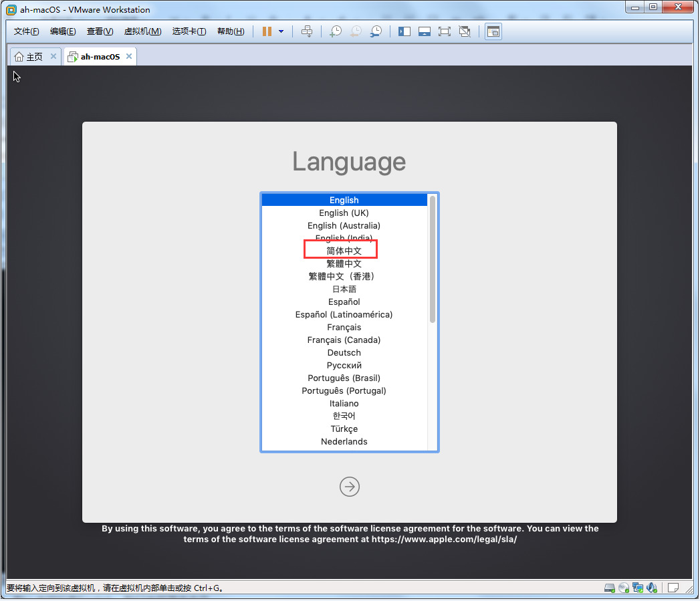Viewport: 700px width, 601px height.
Task: Click the hard disk status icon
Action: pos(609,588)
